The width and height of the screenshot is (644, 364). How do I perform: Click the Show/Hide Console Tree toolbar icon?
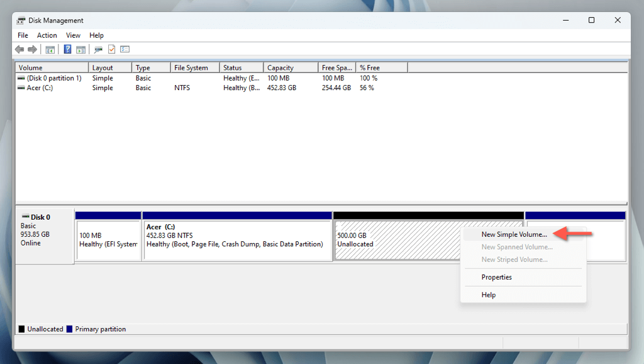50,49
